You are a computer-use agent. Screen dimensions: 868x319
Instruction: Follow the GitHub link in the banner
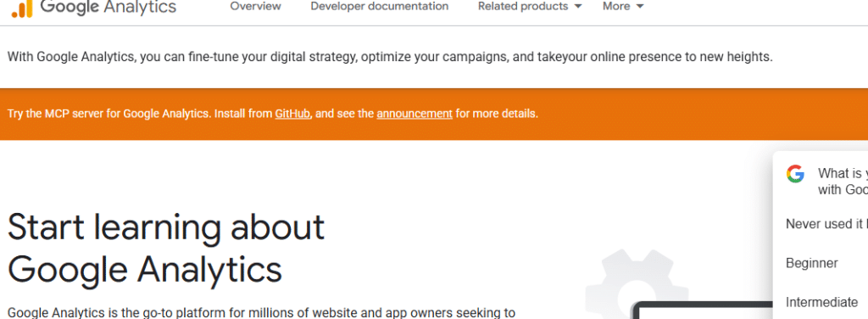click(x=292, y=114)
